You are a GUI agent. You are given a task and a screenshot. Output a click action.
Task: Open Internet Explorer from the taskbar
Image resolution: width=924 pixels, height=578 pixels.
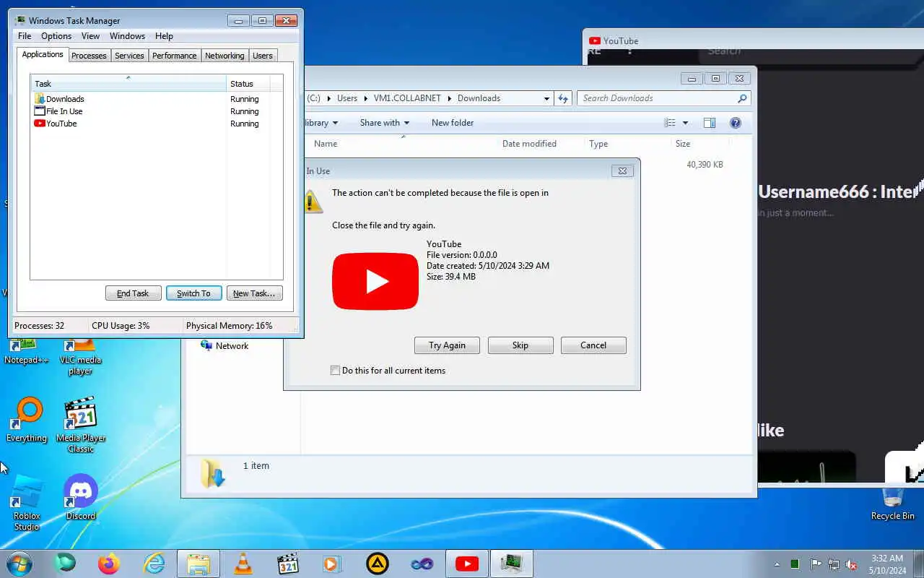tap(154, 563)
